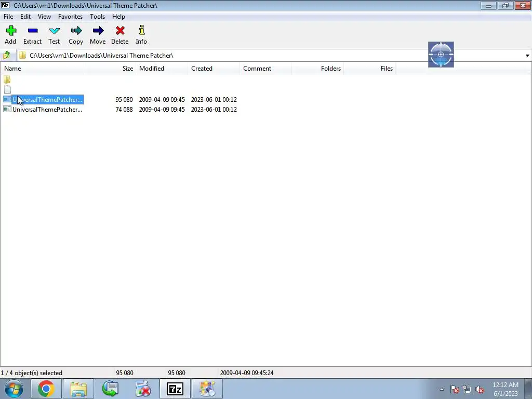
Task: Click the personalization palette taskbar icon
Action: (x=207, y=389)
